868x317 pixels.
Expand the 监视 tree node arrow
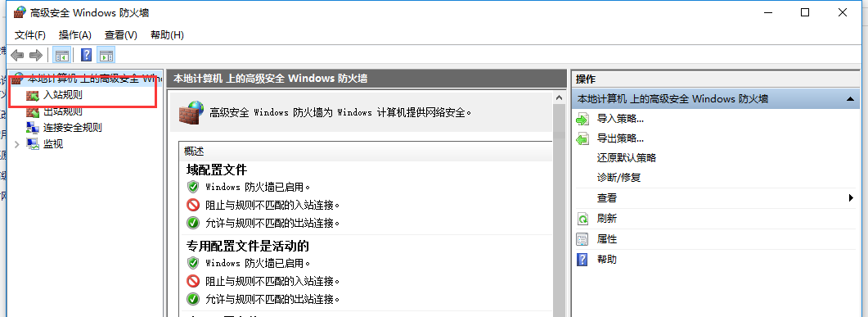point(16,144)
